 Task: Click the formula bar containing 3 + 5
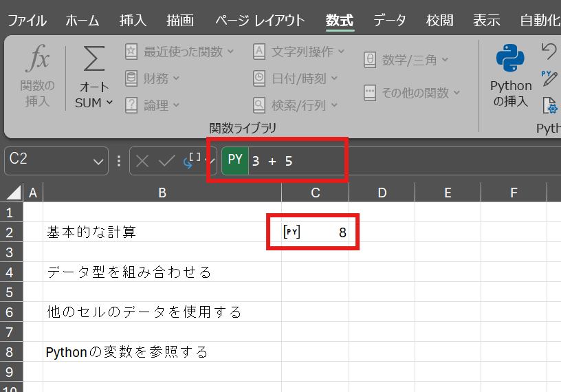296,161
